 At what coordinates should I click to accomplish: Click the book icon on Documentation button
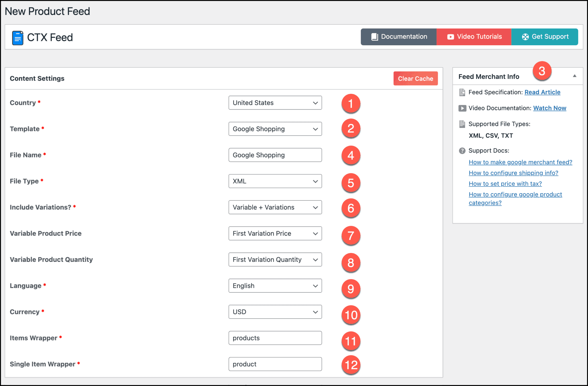(374, 37)
